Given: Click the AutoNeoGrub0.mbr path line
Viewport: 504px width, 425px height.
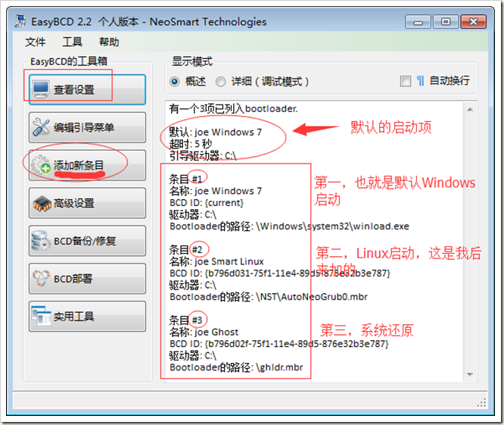Looking at the screenshot, I should click(269, 297).
